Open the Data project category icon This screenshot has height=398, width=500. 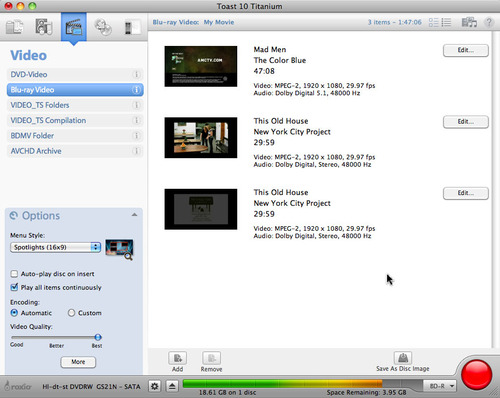14,27
